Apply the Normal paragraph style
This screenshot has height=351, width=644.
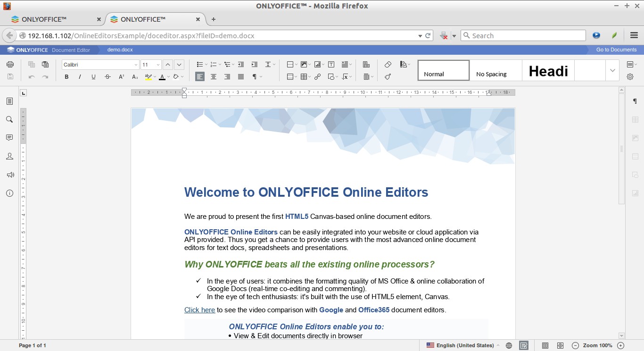coord(444,70)
